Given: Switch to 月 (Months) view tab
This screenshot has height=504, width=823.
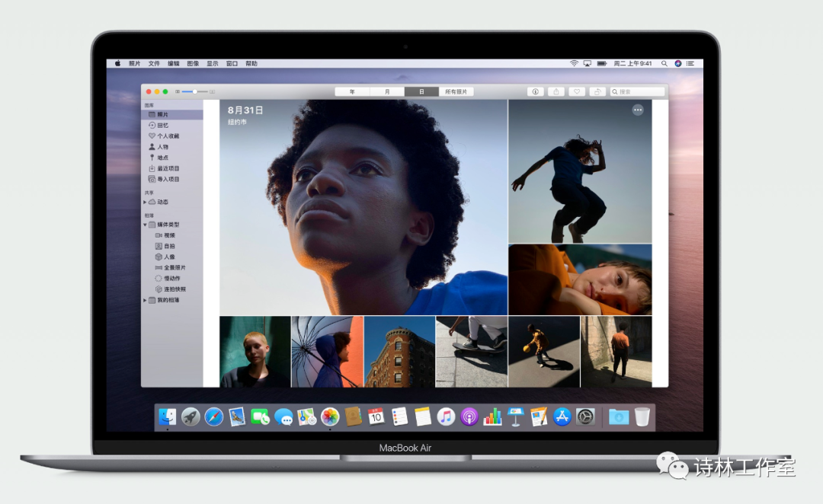Looking at the screenshot, I should pyautogui.click(x=387, y=92).
